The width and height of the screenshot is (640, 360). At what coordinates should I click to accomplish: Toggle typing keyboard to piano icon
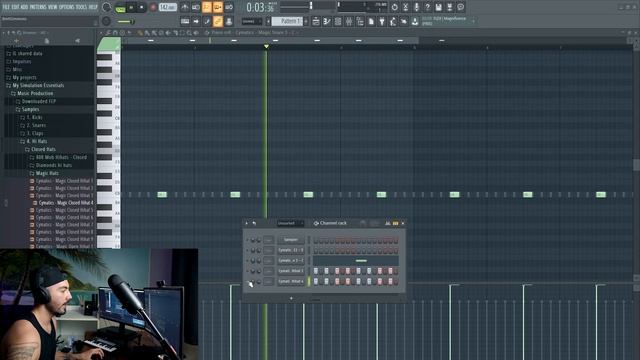(x=185, y=21)
